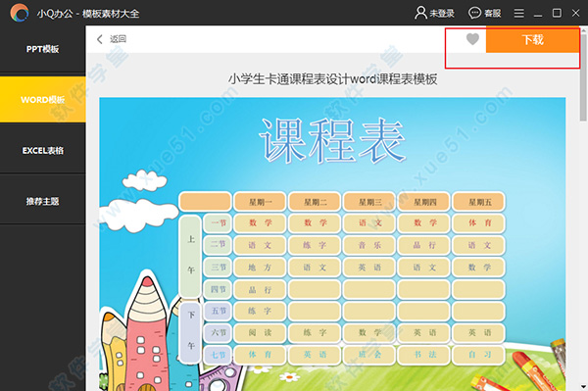588x391 pixels.
Task: Click the back arrow next to 返回
Action: pyautogui.click(x=99, y=39)
